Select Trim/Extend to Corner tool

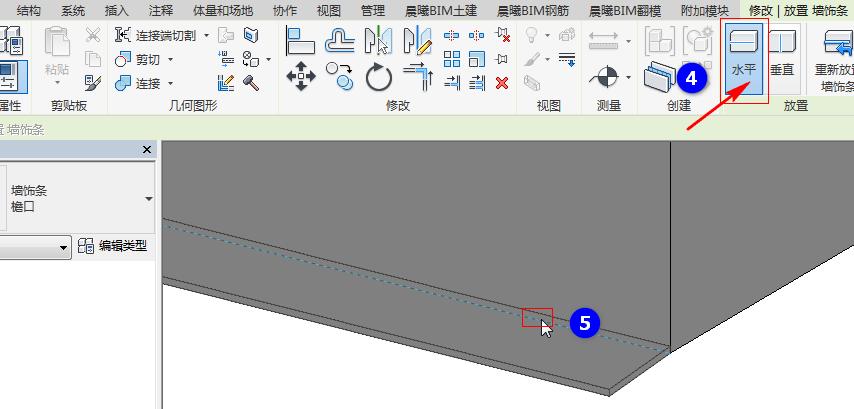coord(418,76)
